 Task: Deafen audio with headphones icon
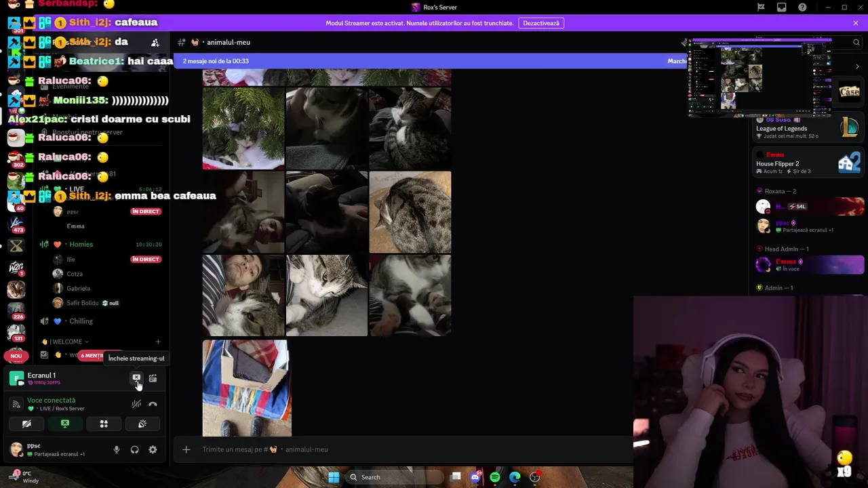click(x=134, y=449)
